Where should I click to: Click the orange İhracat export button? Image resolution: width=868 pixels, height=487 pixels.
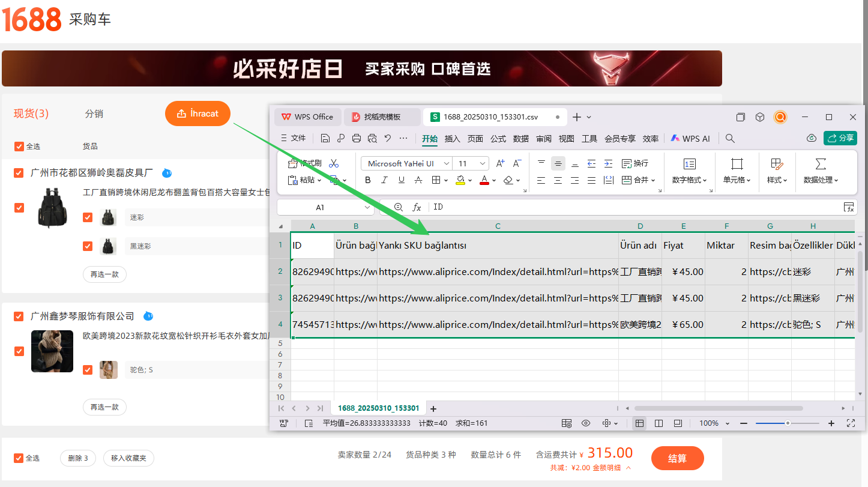(197, 113)
